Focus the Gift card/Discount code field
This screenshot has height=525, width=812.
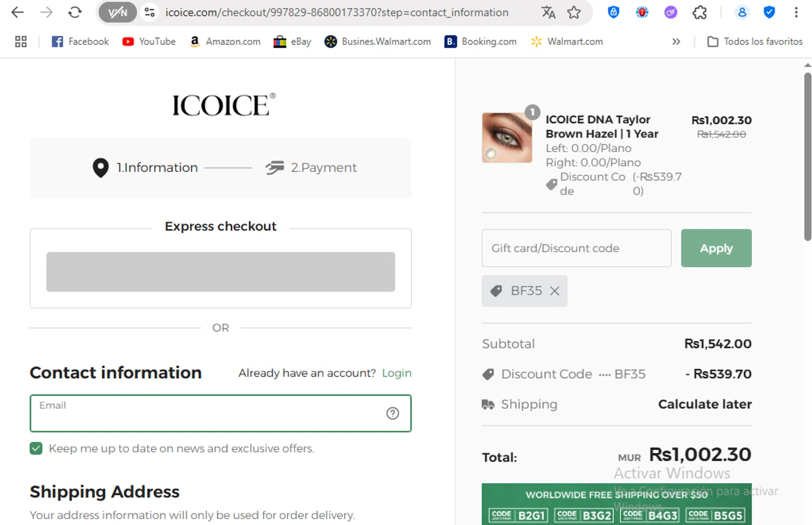577,248
